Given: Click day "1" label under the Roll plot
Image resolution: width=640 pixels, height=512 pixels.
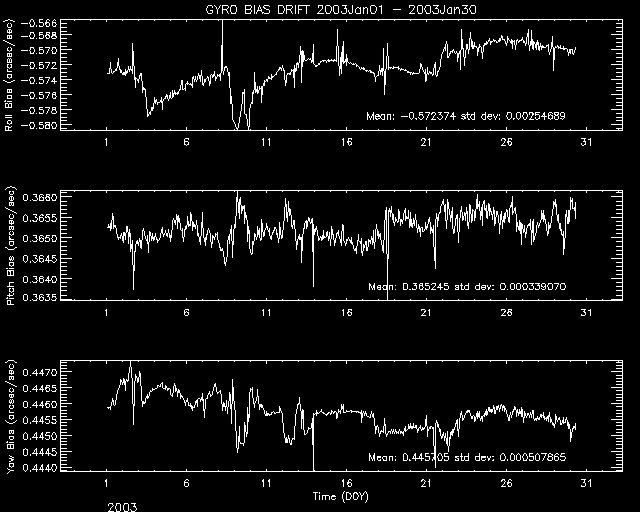Looking at the screenshot, I should 107,142.
